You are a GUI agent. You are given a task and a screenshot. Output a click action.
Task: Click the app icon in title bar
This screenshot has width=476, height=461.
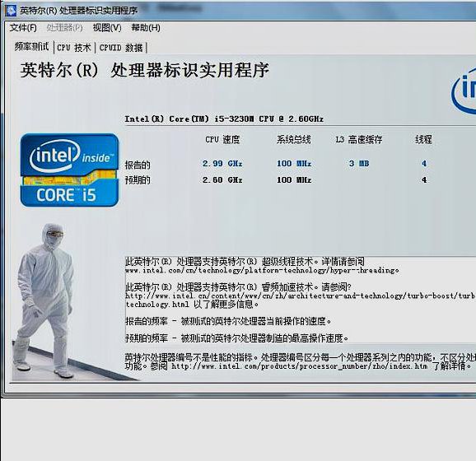[x=11, y=11]
